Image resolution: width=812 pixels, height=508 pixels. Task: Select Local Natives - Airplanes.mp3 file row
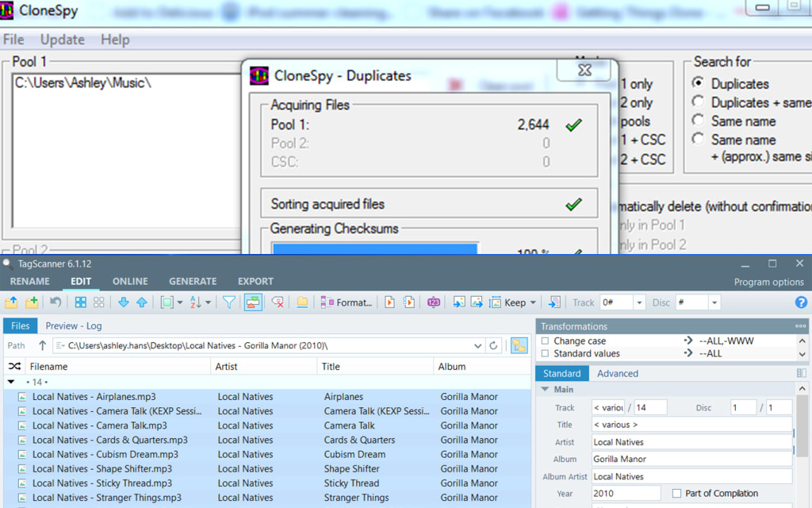click(267, 397)
